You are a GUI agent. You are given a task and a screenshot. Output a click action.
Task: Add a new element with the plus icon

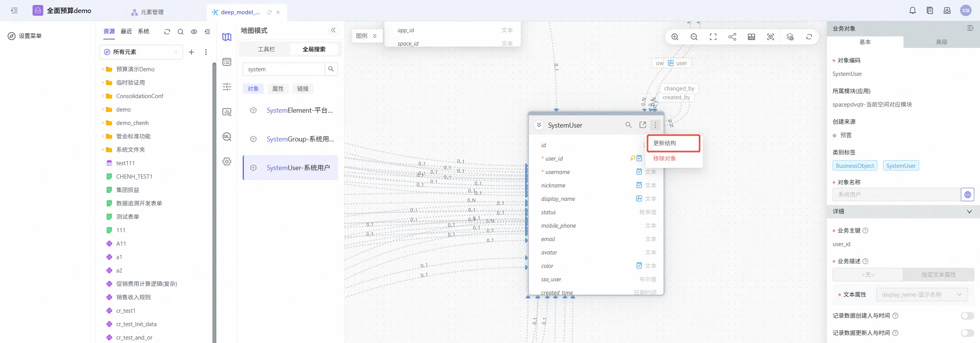(191, 52)
